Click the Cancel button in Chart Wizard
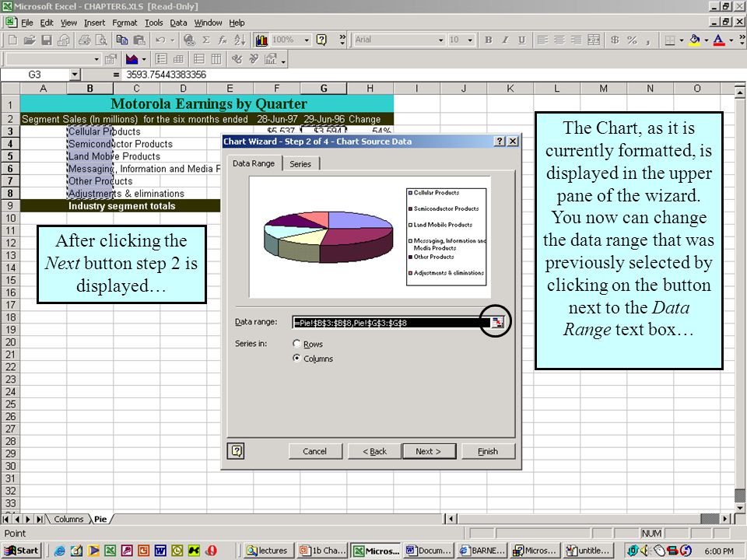The width and height of the screenshot is (747, 560). click(315, 451)
